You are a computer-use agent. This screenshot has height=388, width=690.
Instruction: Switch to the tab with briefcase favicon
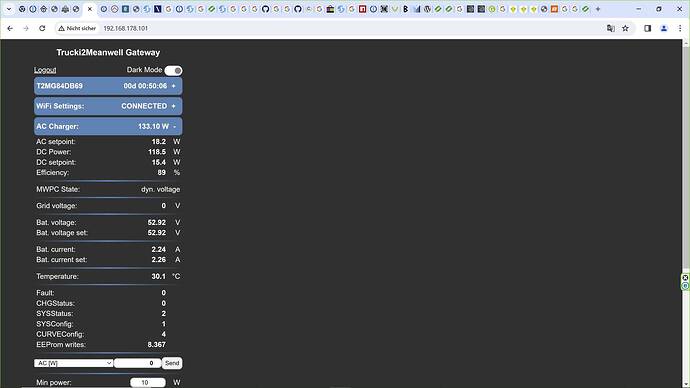330,9
